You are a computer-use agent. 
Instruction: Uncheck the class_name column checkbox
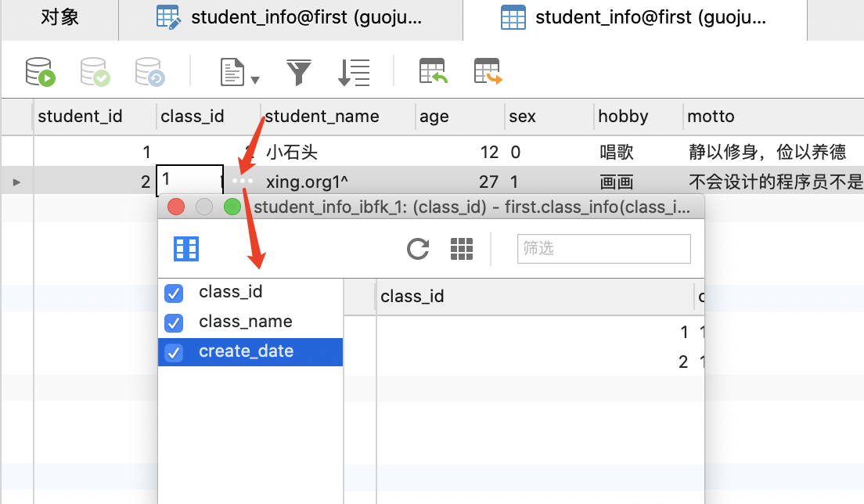pyautogui.click(x=174, y=322)
